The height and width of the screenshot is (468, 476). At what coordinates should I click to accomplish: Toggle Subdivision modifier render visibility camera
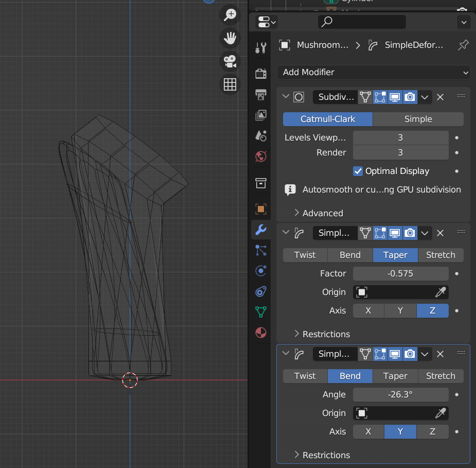point(410,97)
